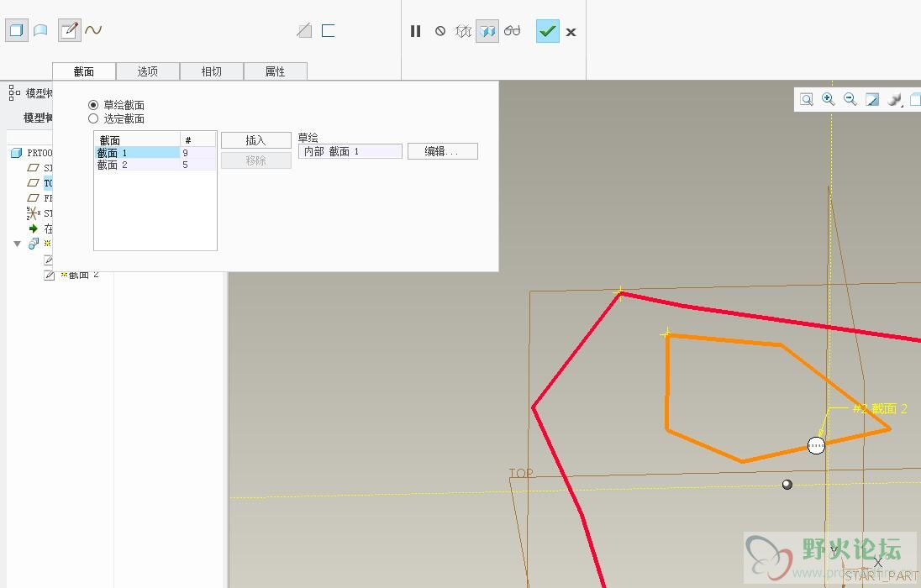Image resolution: width=921 pixels, height=588 pixels.
Task: Pause the feature tool
Action: 415,31
